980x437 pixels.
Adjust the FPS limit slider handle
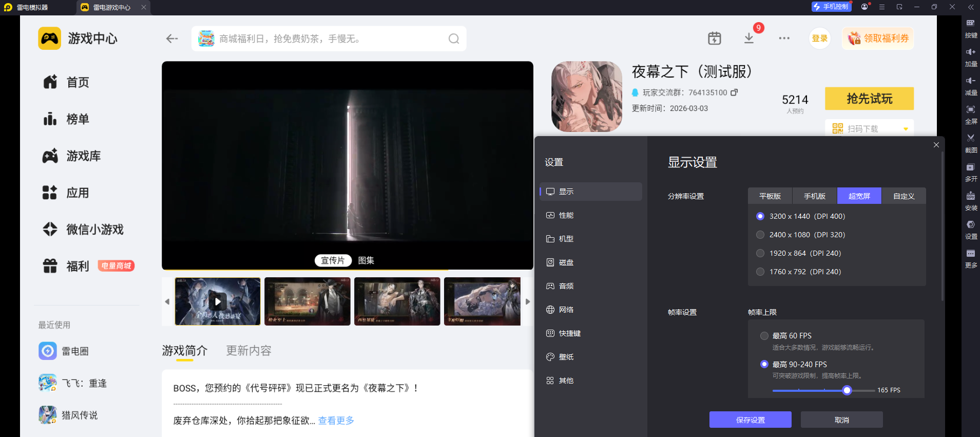pos(847,390)
